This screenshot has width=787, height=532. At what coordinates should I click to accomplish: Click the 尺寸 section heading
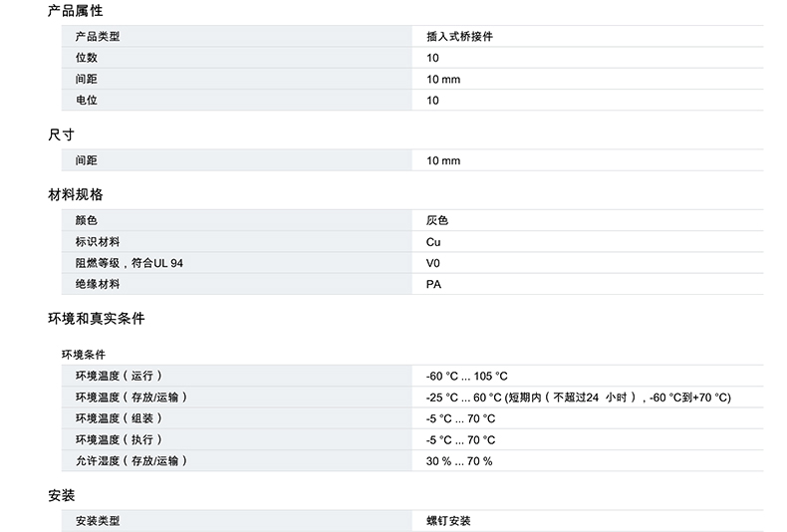click(61, 134)
